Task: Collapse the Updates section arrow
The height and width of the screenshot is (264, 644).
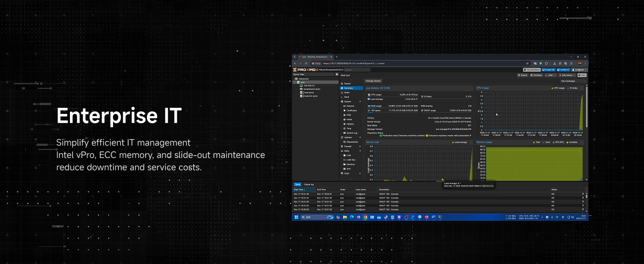Action: pyautogui.click(x=360, y=138)
